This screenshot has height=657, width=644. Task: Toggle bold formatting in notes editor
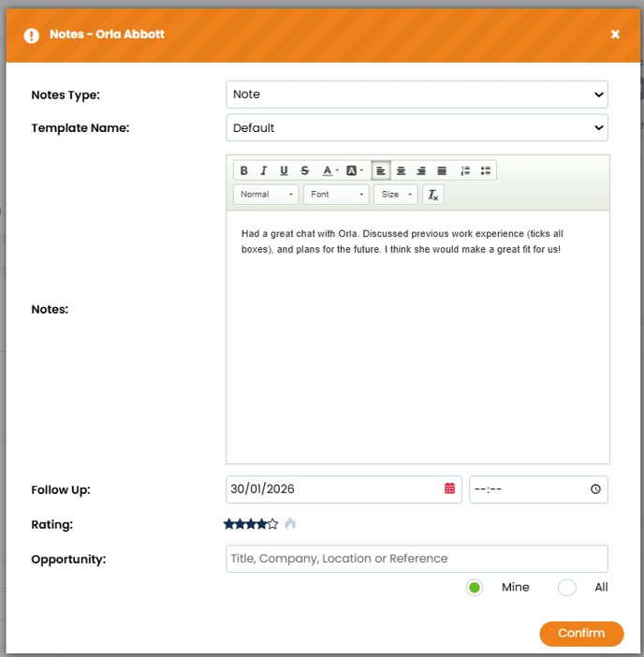[x=244, y=170]
